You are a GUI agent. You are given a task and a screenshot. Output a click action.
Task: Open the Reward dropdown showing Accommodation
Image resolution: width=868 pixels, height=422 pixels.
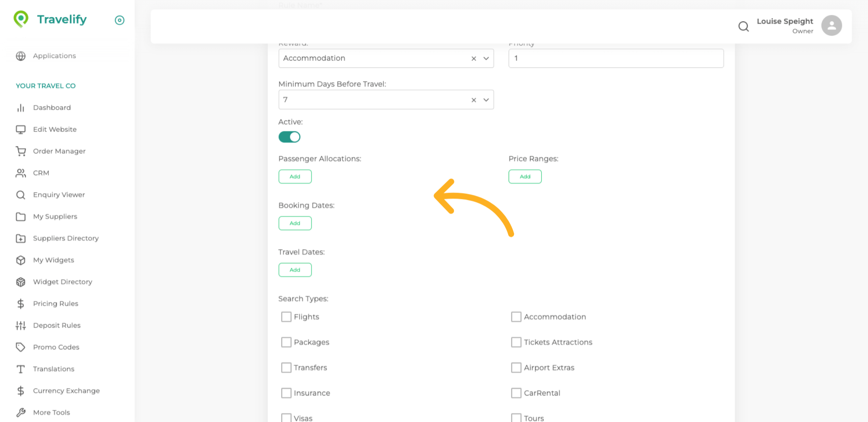(486, 58)
